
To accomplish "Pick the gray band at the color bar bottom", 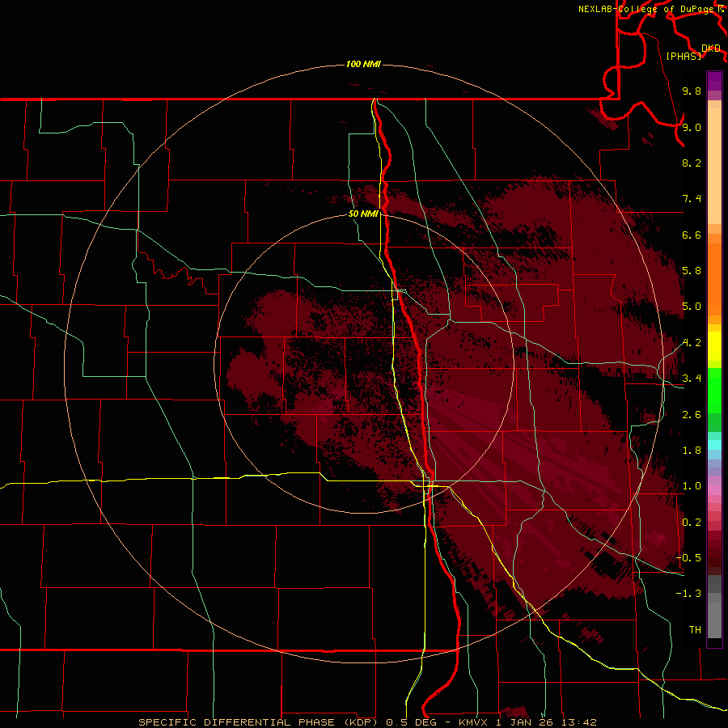I will [x=714, y=616].
